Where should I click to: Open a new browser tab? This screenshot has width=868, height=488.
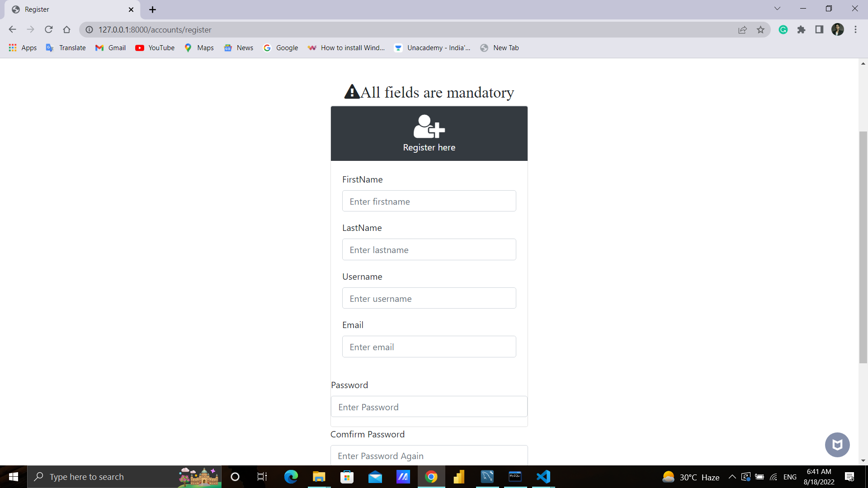[152, 9]
